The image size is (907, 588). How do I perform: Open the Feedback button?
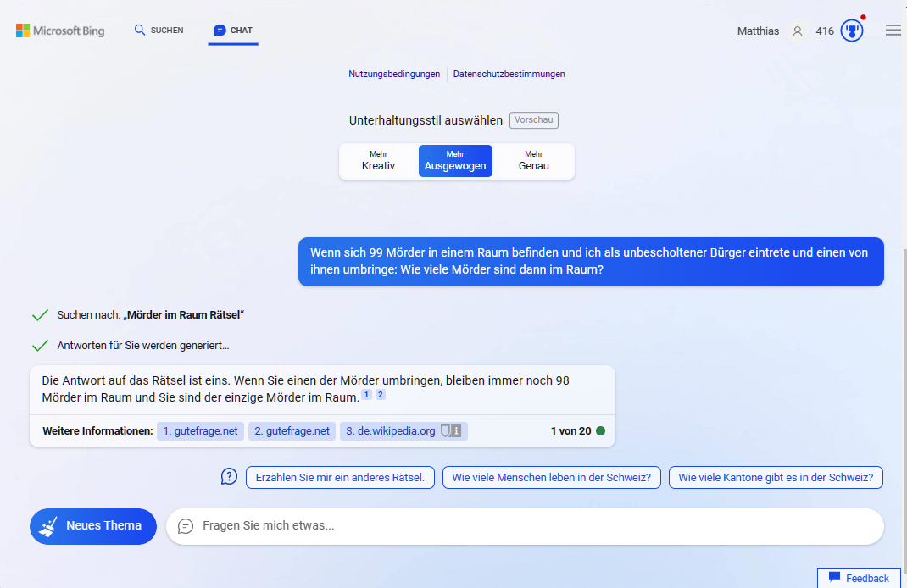pos(860,578)
